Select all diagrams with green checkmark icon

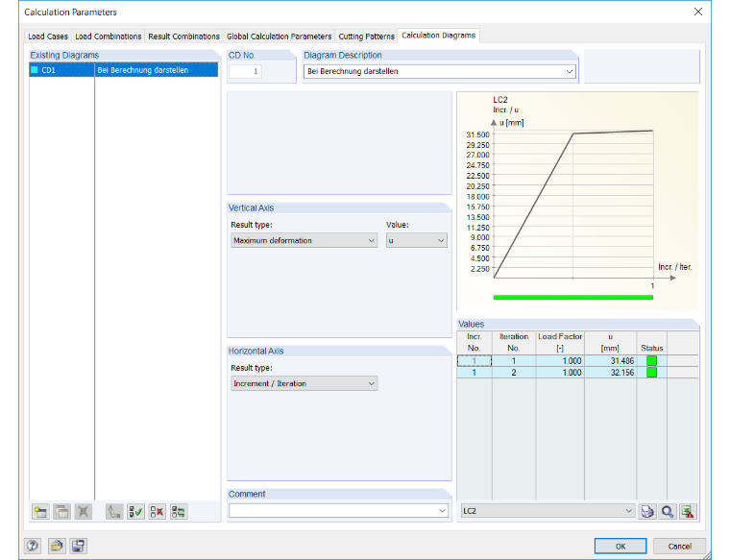tap(135, 512)
